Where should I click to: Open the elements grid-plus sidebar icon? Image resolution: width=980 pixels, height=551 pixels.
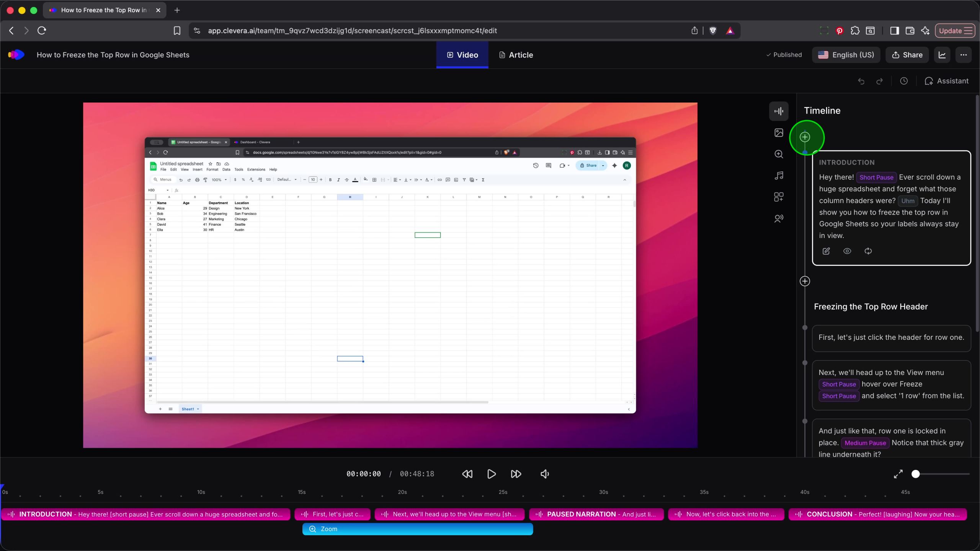[x=779, y=197]
